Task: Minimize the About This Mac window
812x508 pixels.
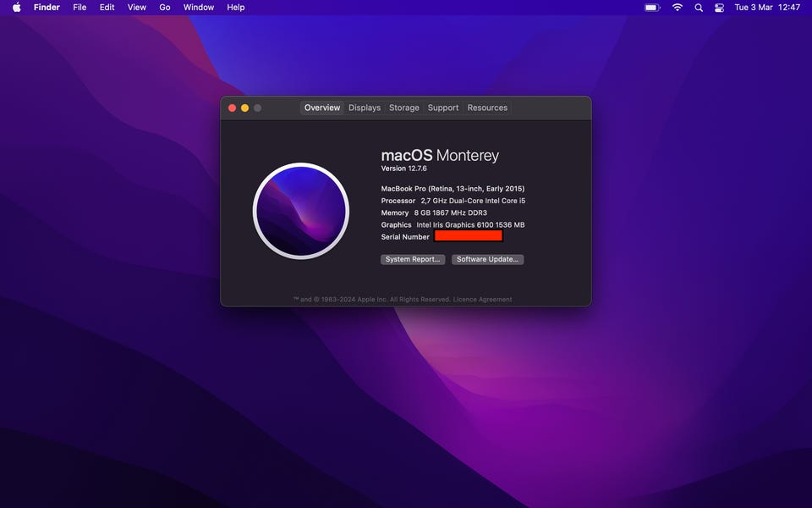Action: (245, 108)
